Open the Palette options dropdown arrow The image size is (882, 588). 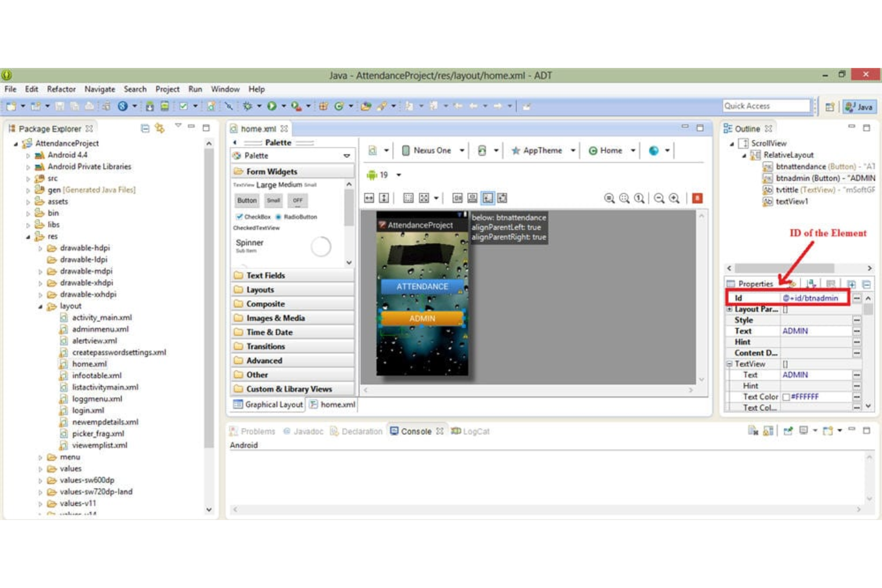pyautogui.click(x=347, y=155)
